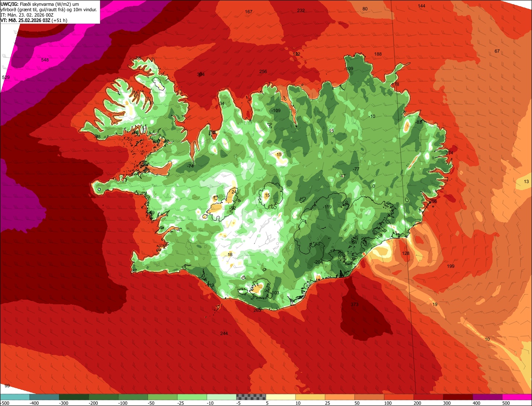The image size is (532, 406).
Task: Click the map value '263' on the south coast
Action: coord(257,310)
